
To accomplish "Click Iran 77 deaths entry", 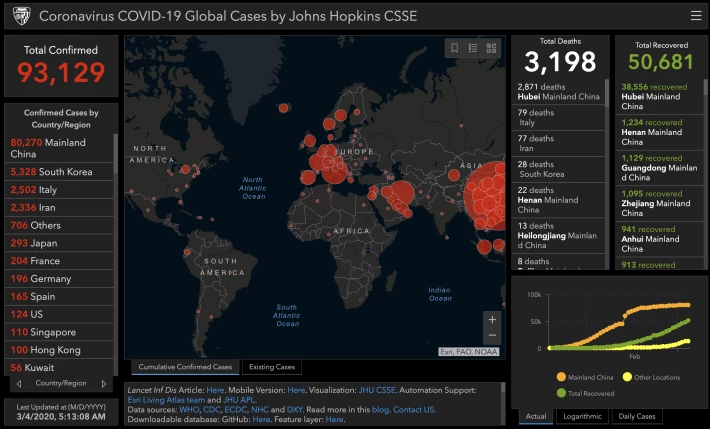I will point(558,144).
